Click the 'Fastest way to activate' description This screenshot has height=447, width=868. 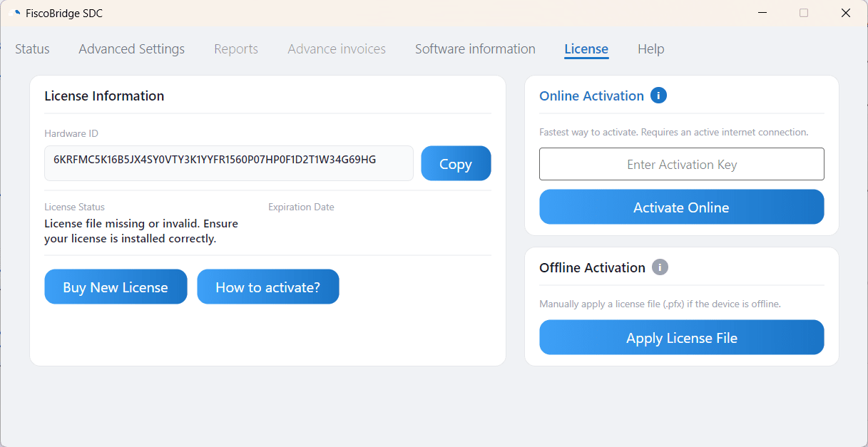(x=673, y=132)
